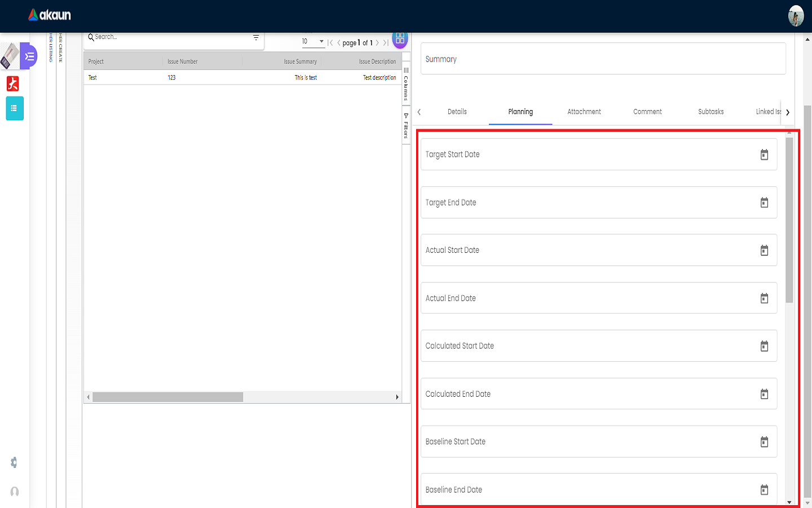
Task: Open calendar for Target Start Date
Action: click(x=764, y=155)
